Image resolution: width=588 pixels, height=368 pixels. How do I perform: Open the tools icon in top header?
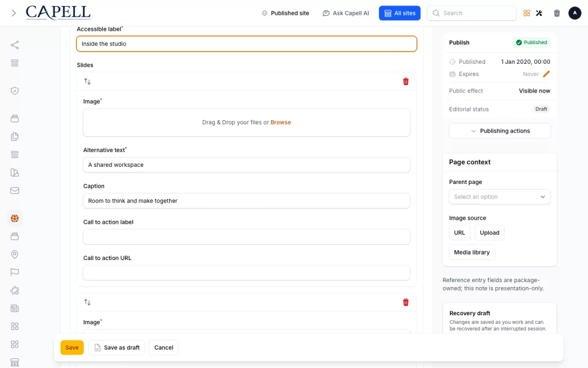(x=539, y=13)
